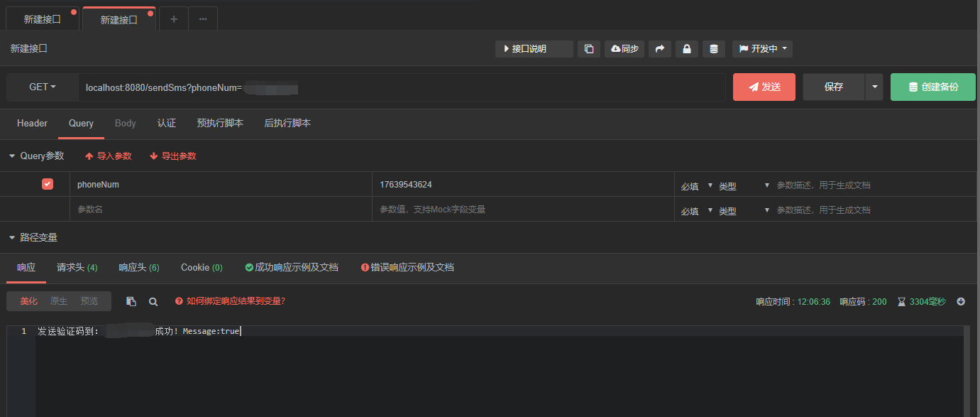980x417 pixels.
Task: Click 导出参数 link
Action: pos(172,156)
